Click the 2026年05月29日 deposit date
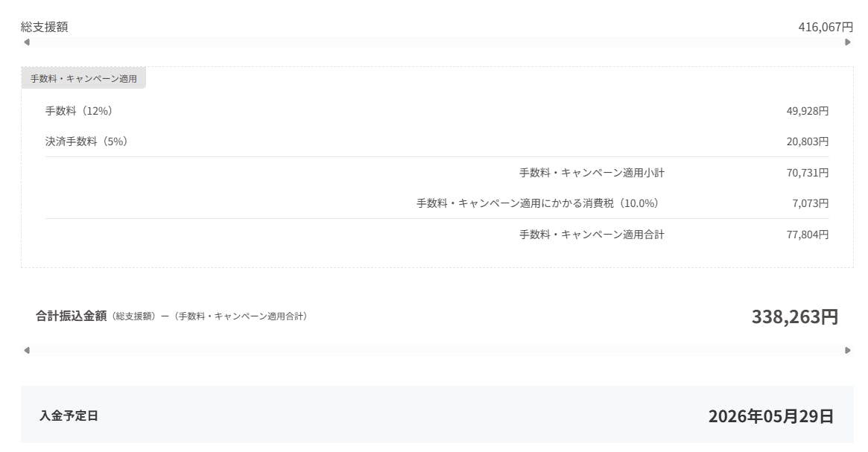The width and height of the screenshot is (868, 452). [770, 416]
